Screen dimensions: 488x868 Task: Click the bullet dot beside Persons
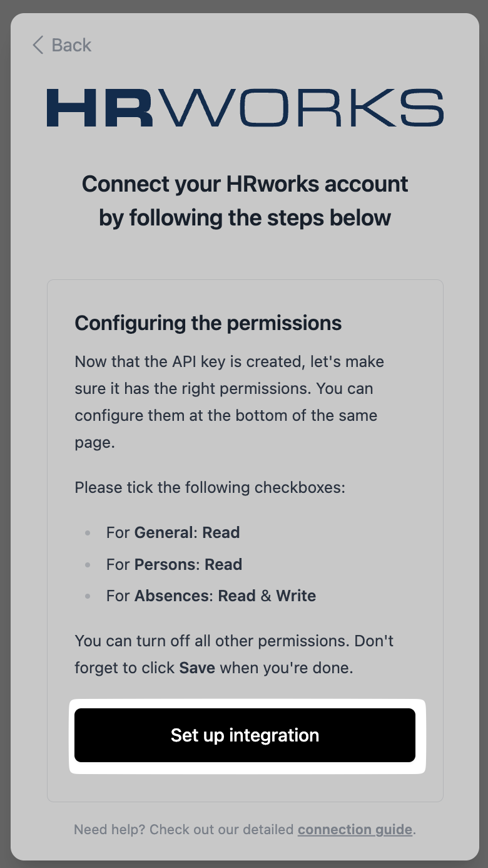[88, 565]
